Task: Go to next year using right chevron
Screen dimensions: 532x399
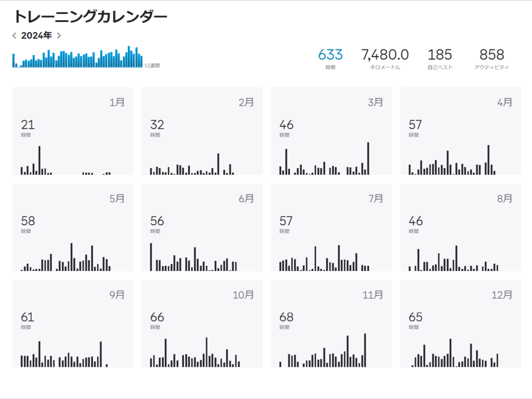Action: 59,36
